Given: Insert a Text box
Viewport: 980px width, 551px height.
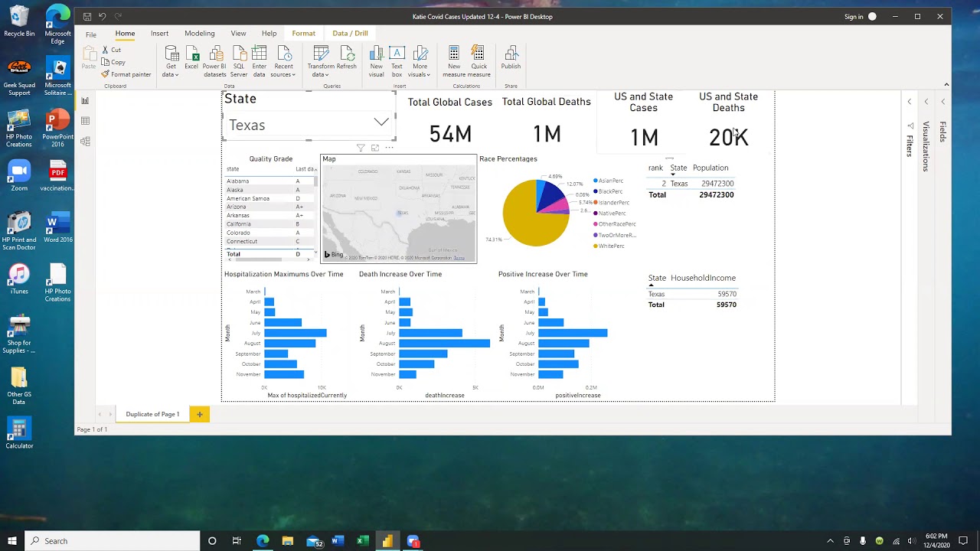Looking at the screenshot, I should coord(397,61).
